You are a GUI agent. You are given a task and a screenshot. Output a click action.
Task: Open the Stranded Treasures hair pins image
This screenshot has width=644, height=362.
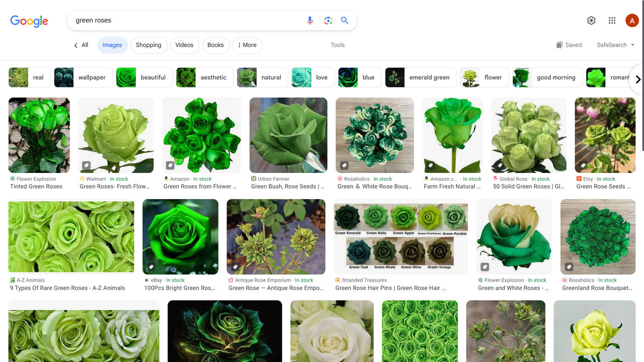pos(400,237)
